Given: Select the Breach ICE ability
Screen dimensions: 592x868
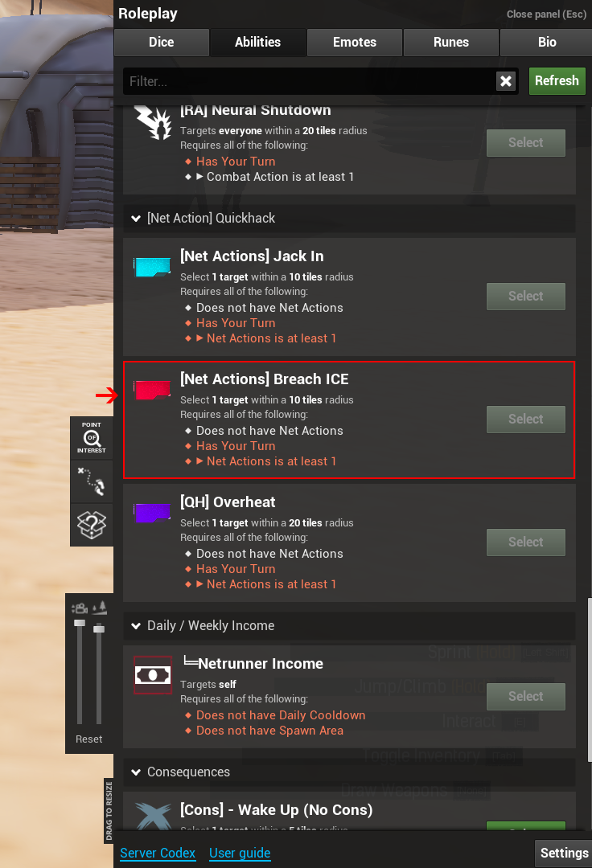Looking at the screenshot, I should (x=525, y=419).
